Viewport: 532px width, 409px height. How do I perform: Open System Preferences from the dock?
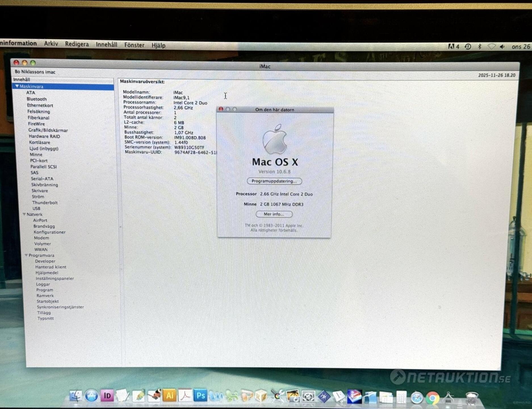click(308, 397)
